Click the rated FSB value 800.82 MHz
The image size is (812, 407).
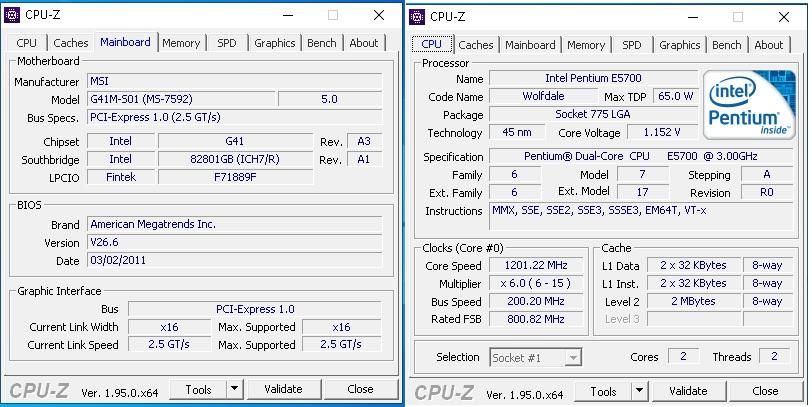click(536, 319)
